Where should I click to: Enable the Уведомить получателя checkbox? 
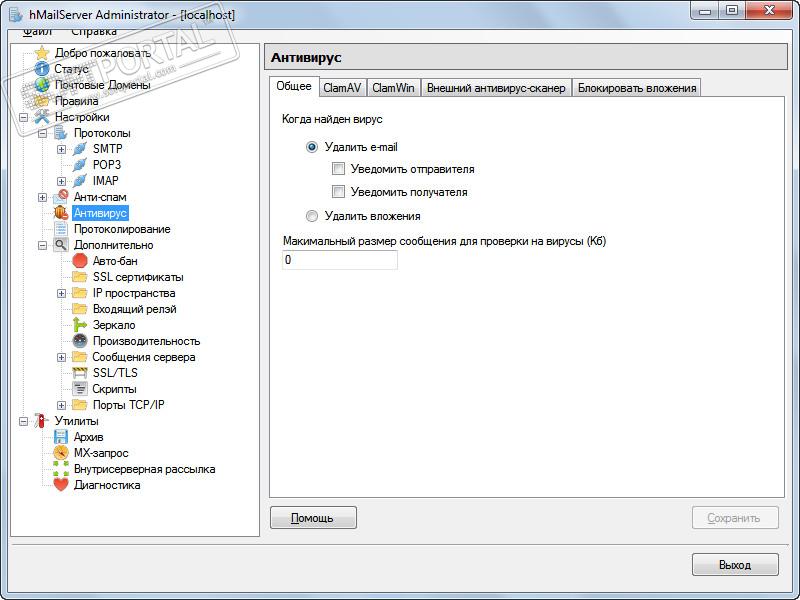tap(338, 192)
